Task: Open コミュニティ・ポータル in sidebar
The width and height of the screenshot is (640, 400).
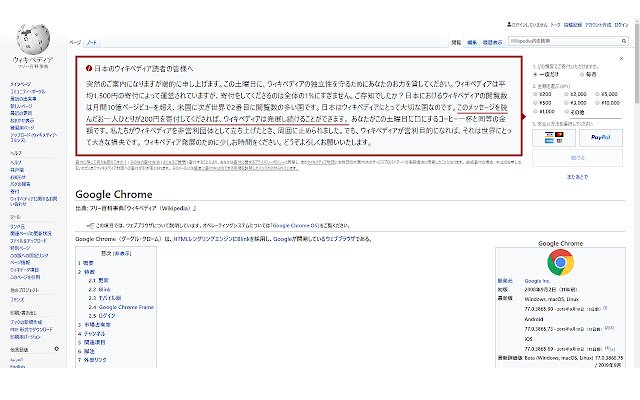Action: coord(28,91)
